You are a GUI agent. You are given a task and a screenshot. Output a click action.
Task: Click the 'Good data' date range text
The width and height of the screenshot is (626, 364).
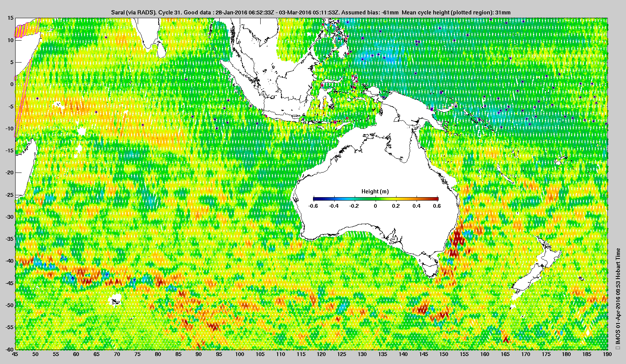coord(261,13)
